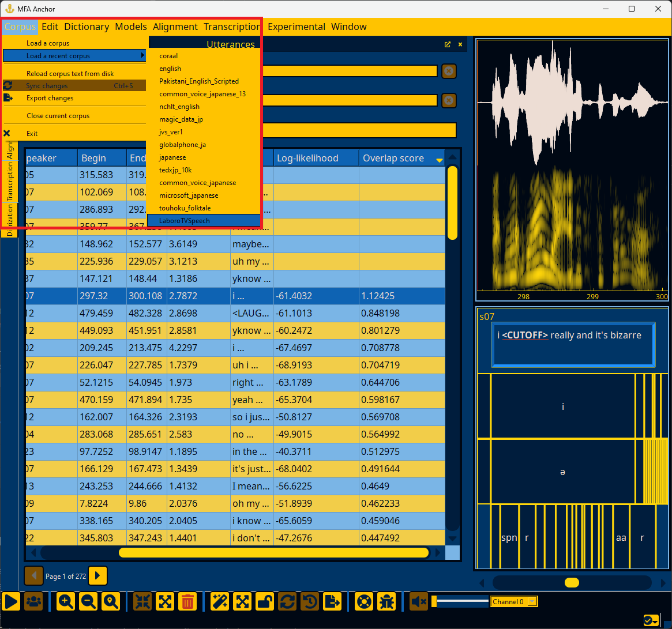
Task: Clear the first search field with X button
Action: point(449,71)
